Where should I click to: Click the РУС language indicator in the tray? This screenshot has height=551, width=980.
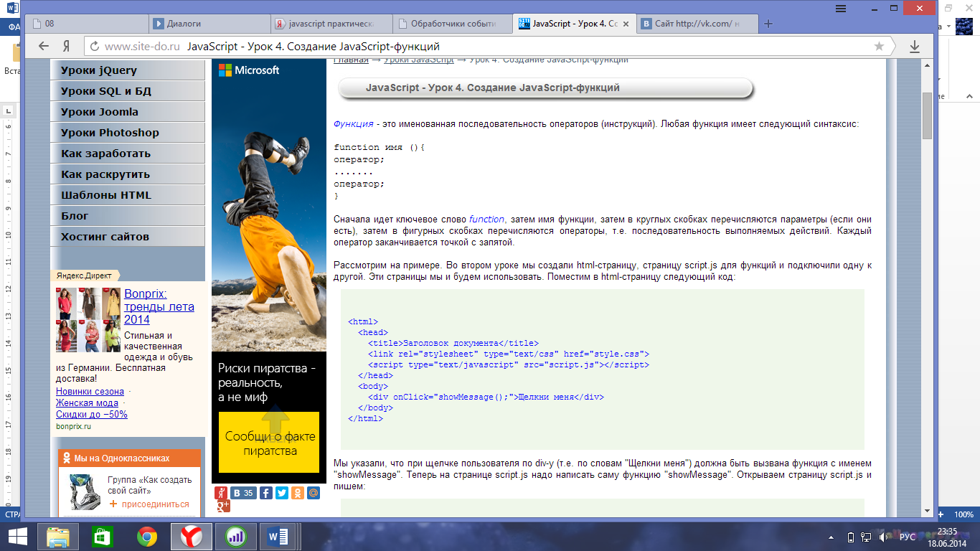tap(908, 537)
